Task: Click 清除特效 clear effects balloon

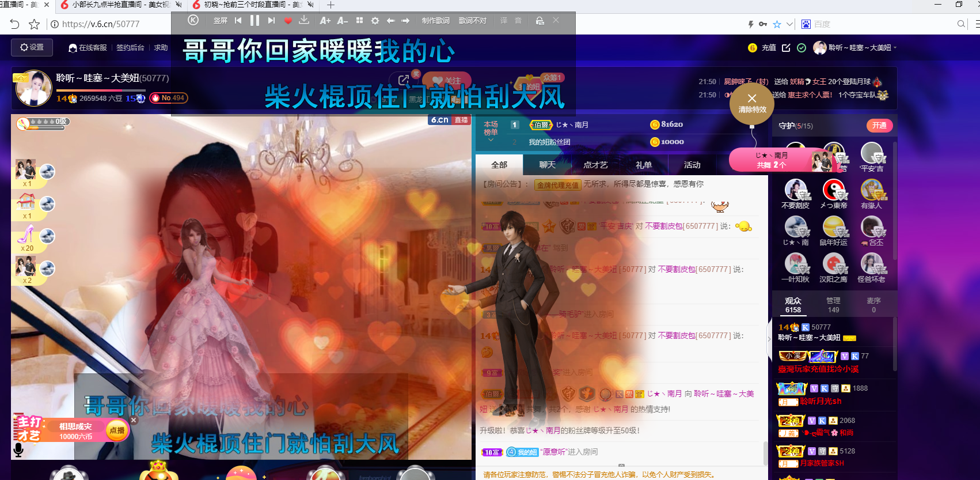Action: [x=752, y=103]
